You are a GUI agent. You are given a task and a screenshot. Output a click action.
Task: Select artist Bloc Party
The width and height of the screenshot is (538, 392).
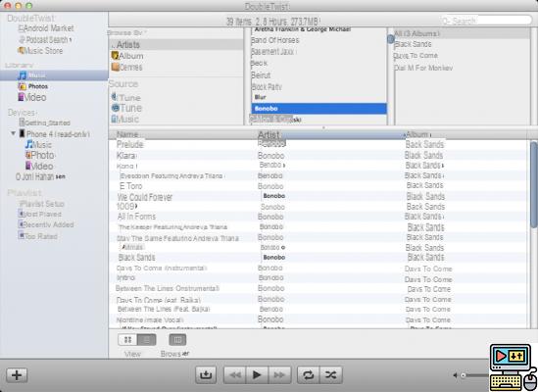tap(267, 86)
